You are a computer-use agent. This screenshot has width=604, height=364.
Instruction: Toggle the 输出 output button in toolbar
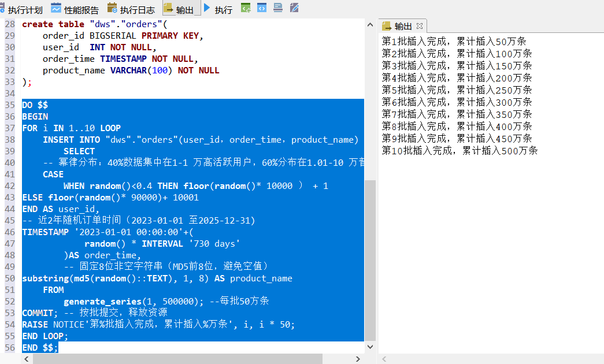[179, 9]
